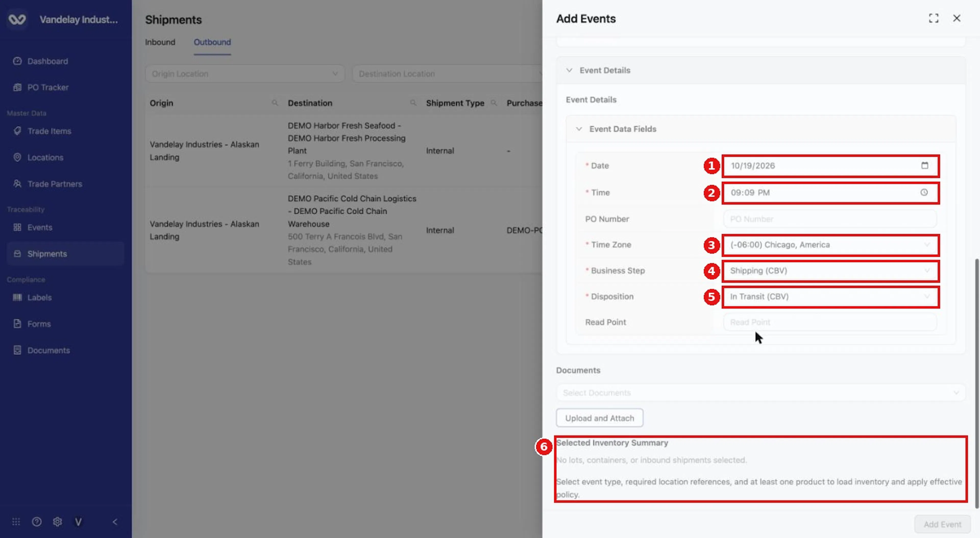
Task: Click the Add Events panel scrollbar
Action: coord(976,384)
